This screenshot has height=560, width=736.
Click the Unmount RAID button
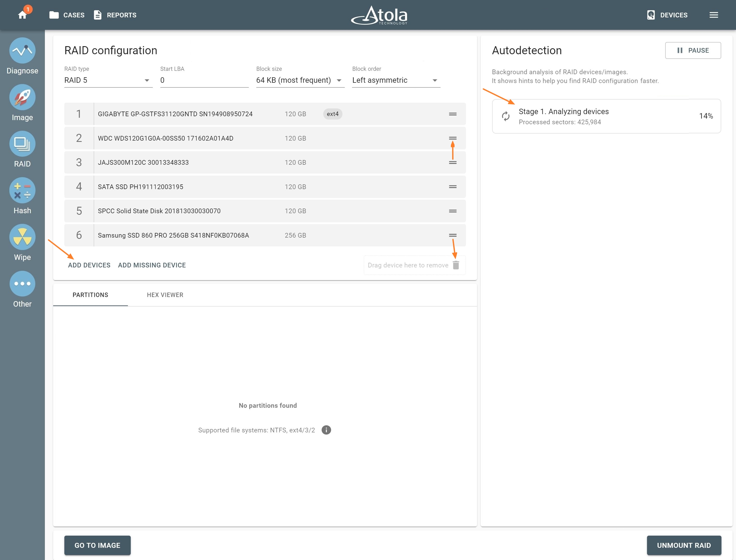point(684,545)
